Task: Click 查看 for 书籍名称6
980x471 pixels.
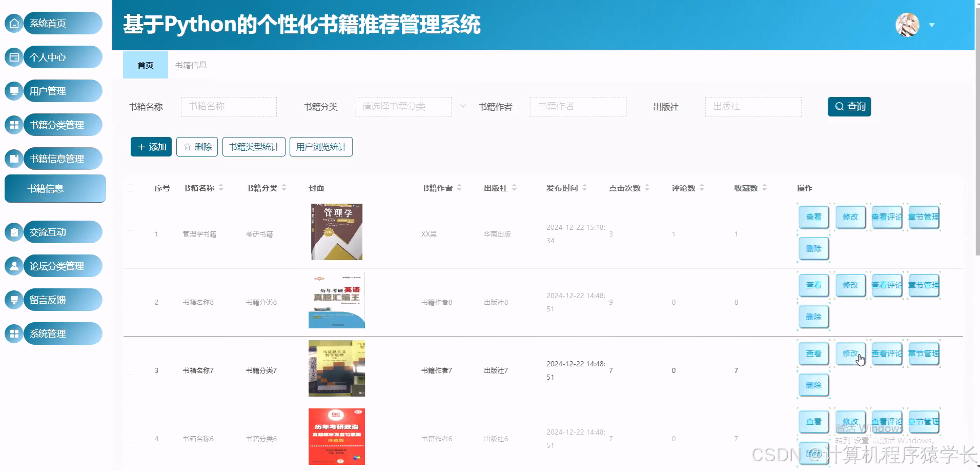Action: point(813,422)
